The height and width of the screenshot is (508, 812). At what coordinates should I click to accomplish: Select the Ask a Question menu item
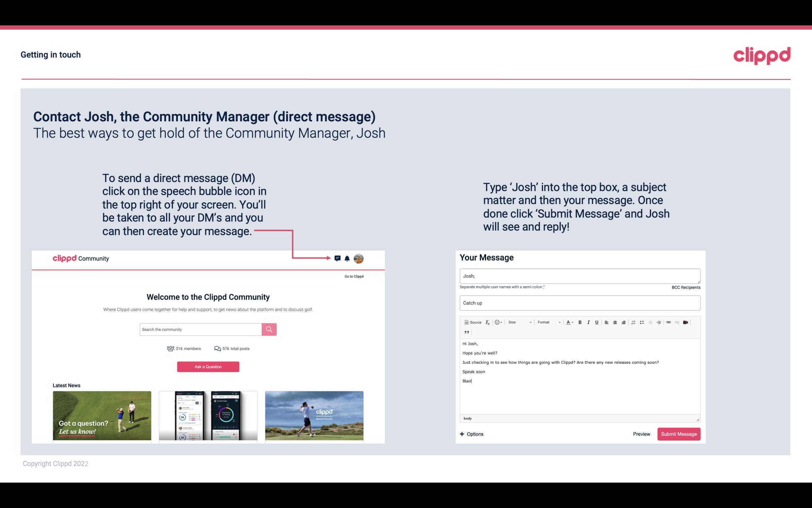click(208, 366)
